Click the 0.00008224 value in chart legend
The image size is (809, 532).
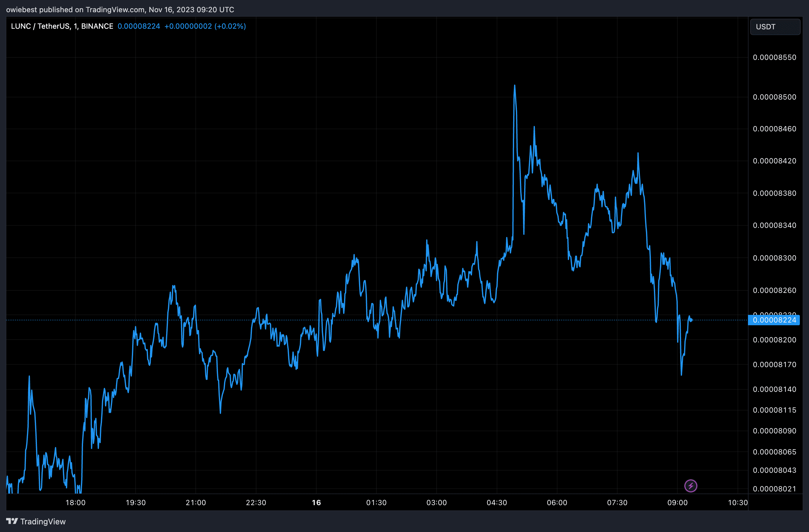tap(139, 26)
